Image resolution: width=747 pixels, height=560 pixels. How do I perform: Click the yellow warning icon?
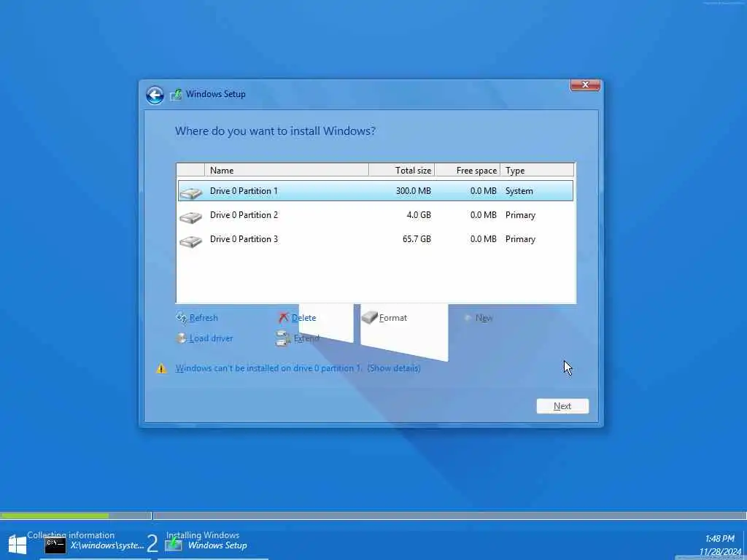click(162, 368)
